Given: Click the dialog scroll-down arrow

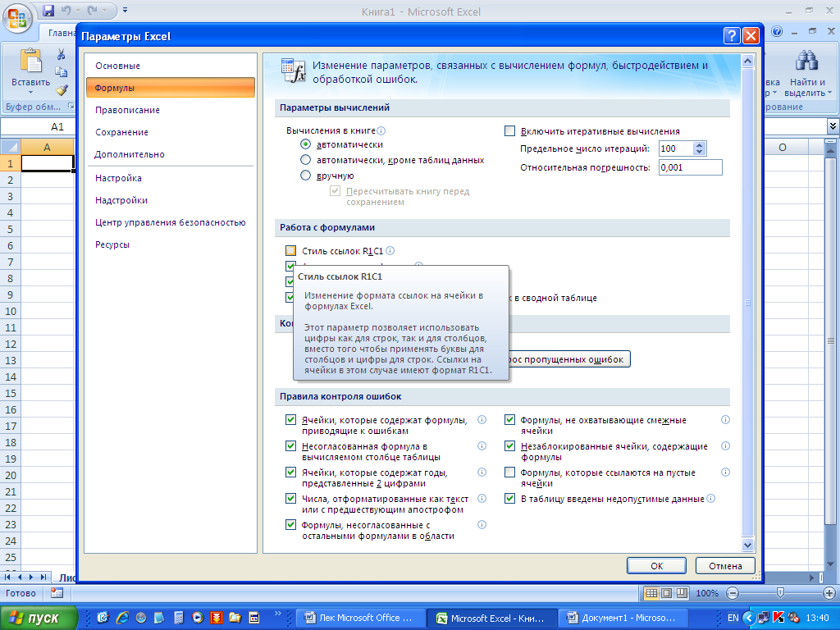Looking at the screenshot, I should click(x=747, y=546).
